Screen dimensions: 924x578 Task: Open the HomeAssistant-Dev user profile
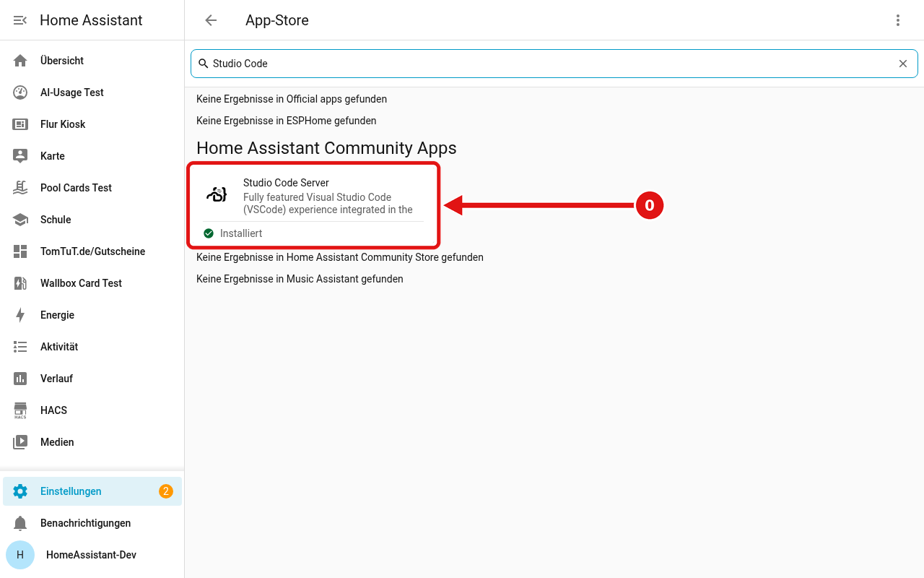click(x=92, y=555)
